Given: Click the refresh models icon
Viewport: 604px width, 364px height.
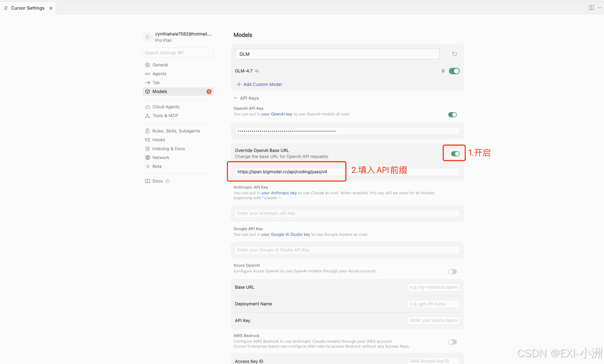Looking at the screenshot, I should (x=454, y=54).
